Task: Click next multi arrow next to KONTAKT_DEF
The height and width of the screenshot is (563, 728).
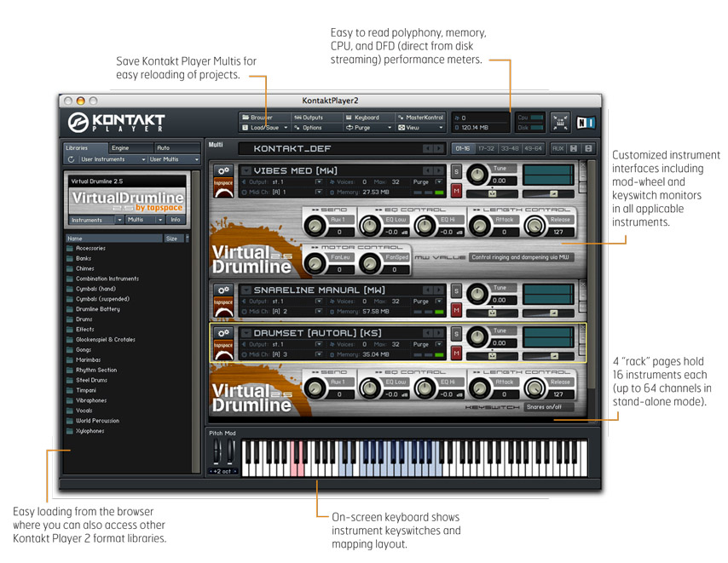Action: point(438,149)
